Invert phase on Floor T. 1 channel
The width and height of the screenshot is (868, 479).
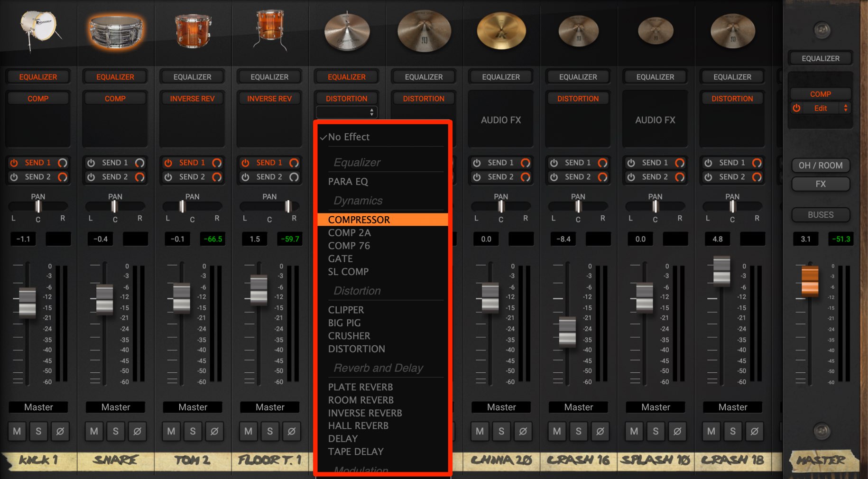pos(292,431)
